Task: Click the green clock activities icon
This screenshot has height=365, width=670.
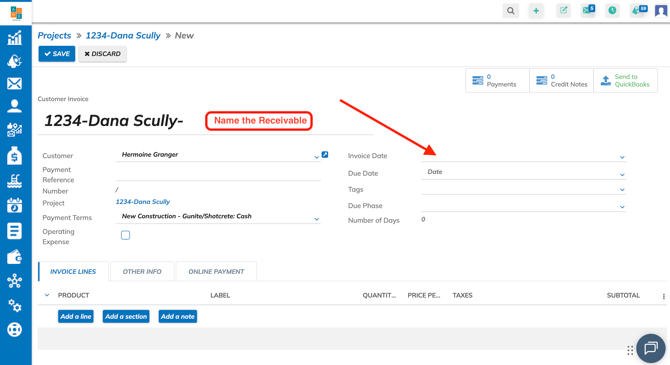Action: (612, 11)
